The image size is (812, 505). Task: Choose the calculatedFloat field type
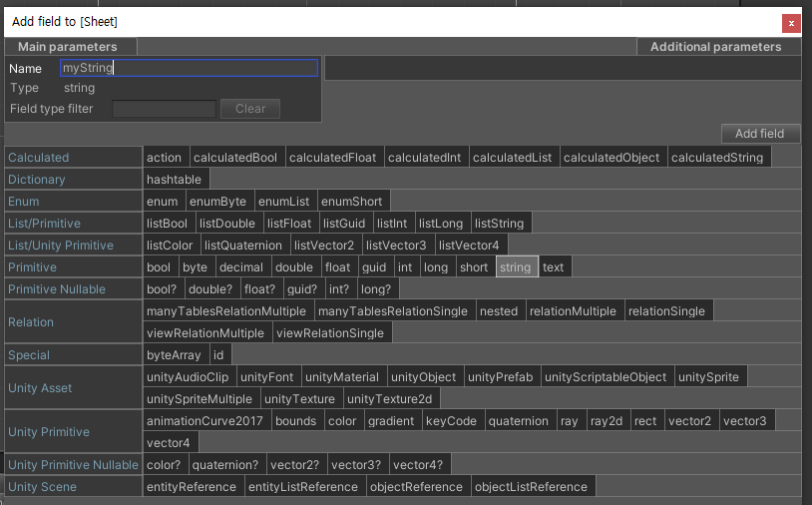[333, 158]
